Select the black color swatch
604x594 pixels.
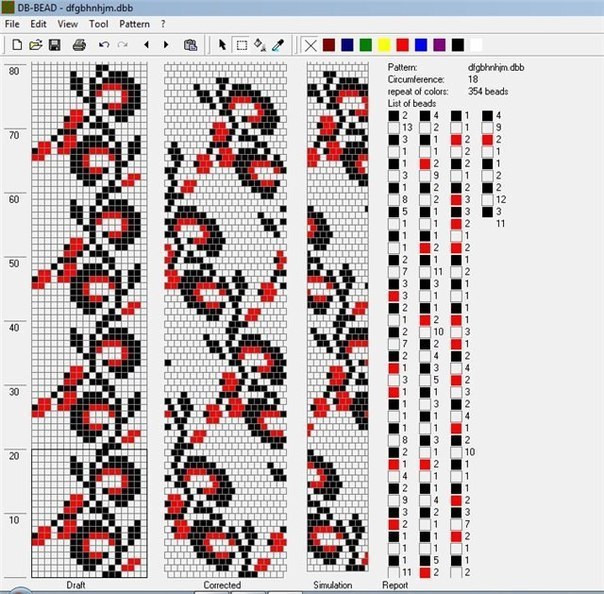pos(458,45)
